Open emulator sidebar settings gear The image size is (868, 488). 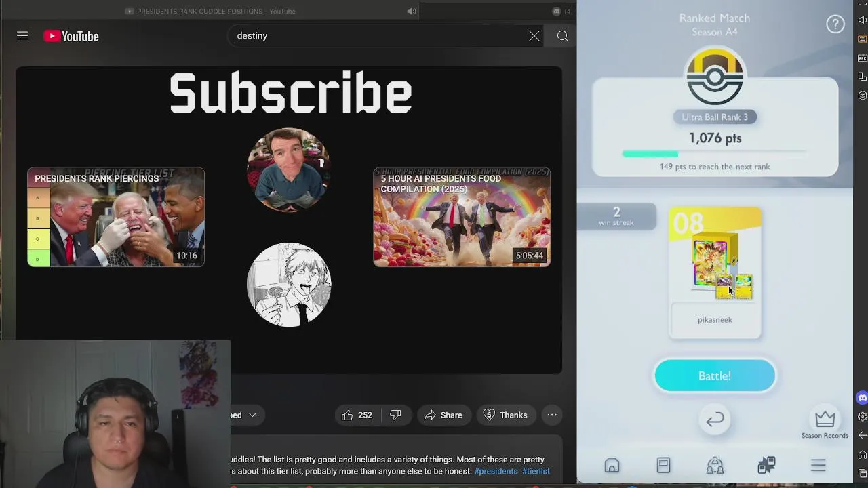click(862, 416)
